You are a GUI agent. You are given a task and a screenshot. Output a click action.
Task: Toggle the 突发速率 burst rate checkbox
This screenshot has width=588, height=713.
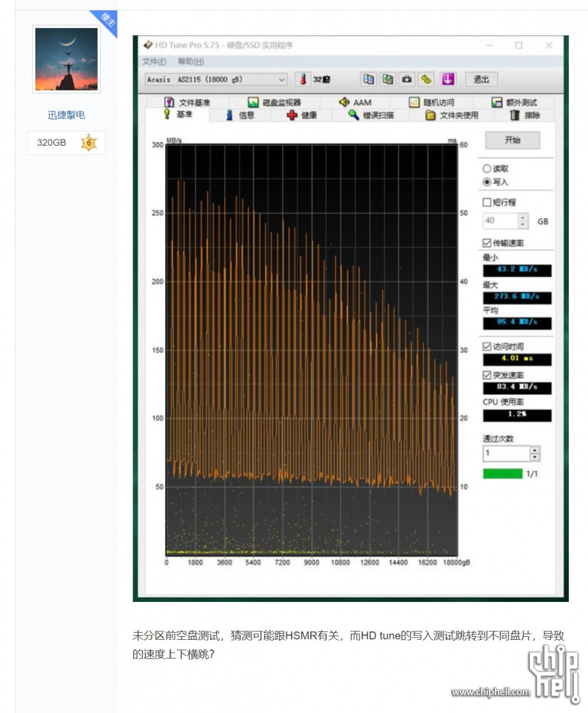pyautogui.click(x=487, y=375)
